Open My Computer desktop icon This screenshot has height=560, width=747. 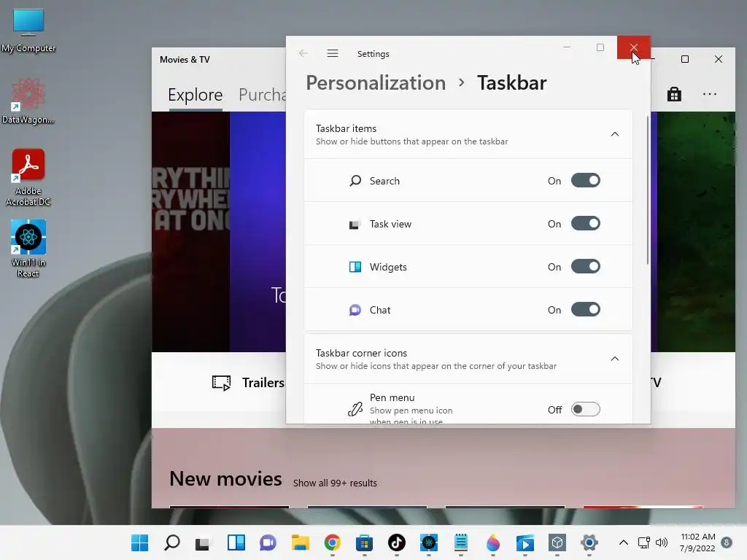28,31
